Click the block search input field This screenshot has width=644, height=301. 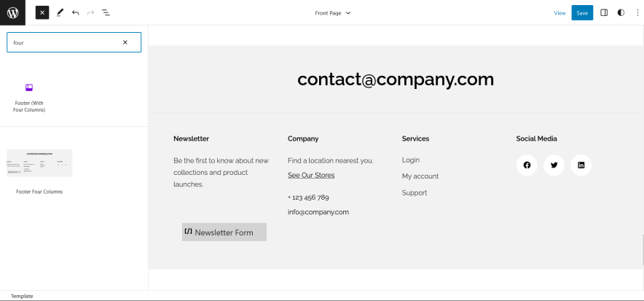pyautogui.click(x=66, y=42)
